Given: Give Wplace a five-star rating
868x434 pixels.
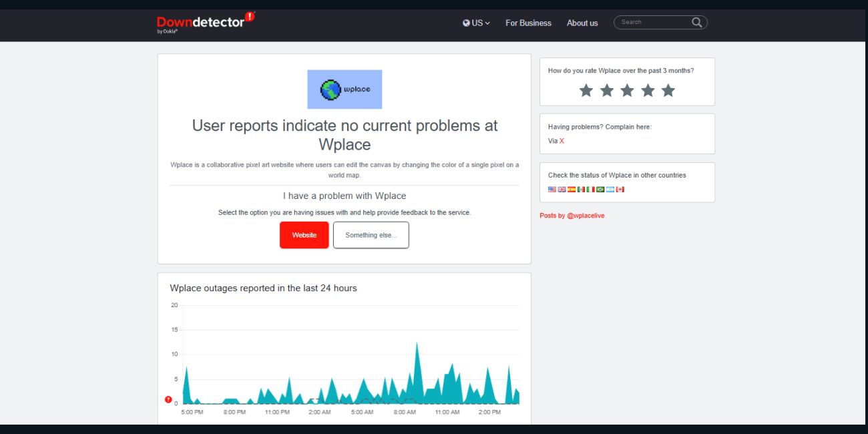Looking at the screenshot, I should [668, 89].
